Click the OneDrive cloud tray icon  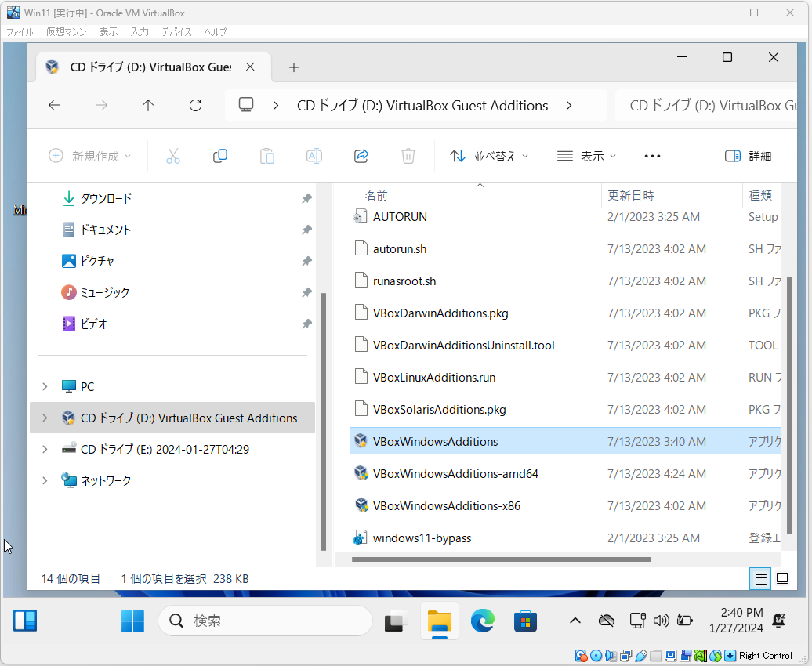[607, 620]
